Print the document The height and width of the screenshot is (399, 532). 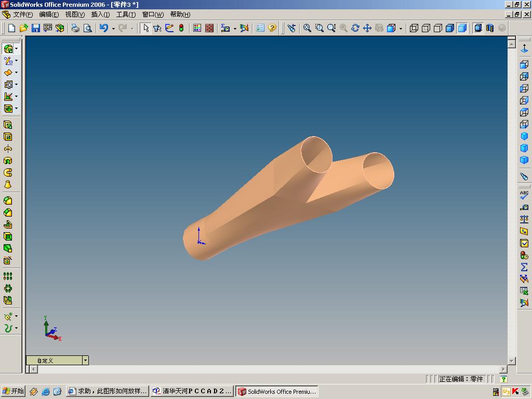75,28
